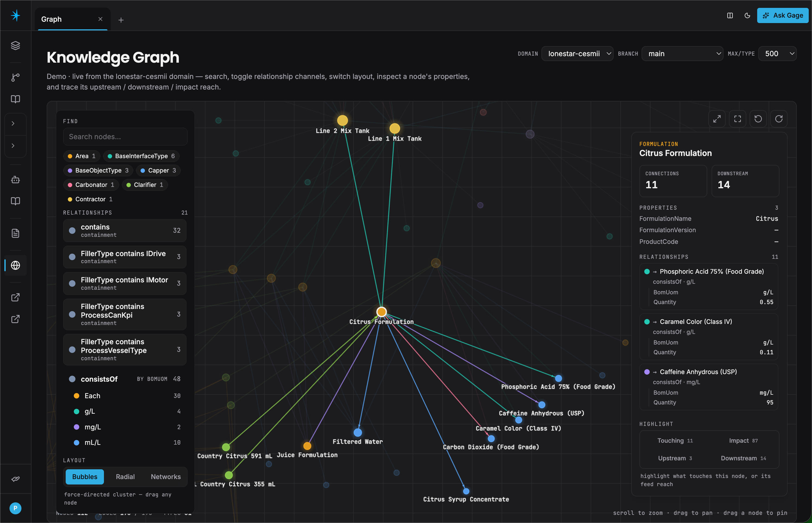
Task: Toggle the g/L BomUom filter
Action: (x=126, y=411)
